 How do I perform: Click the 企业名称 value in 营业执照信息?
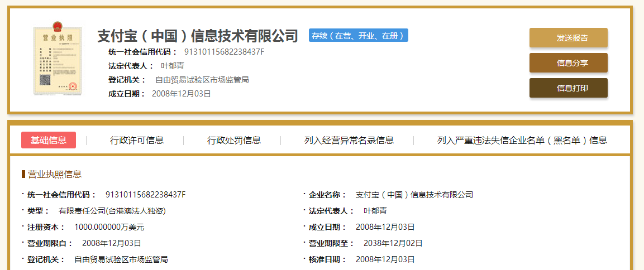[414, 195]
